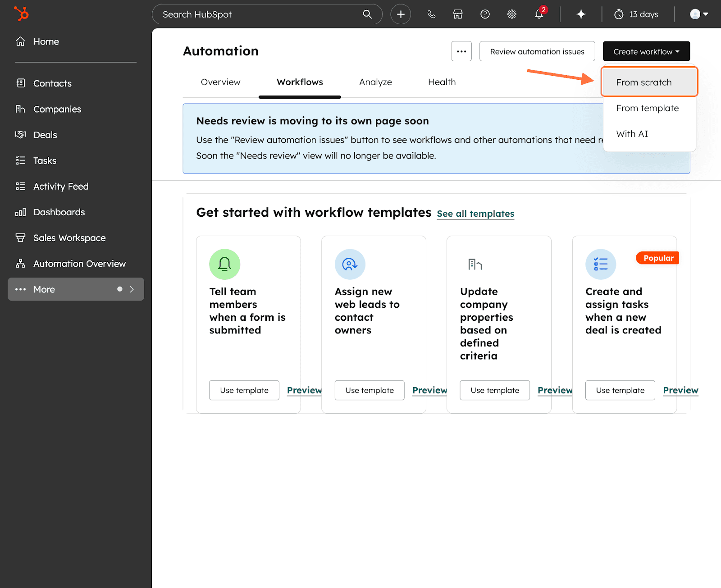721x588 pixels.
Task: Expand the Create workflow dropdown
Action: click(646, 51)
